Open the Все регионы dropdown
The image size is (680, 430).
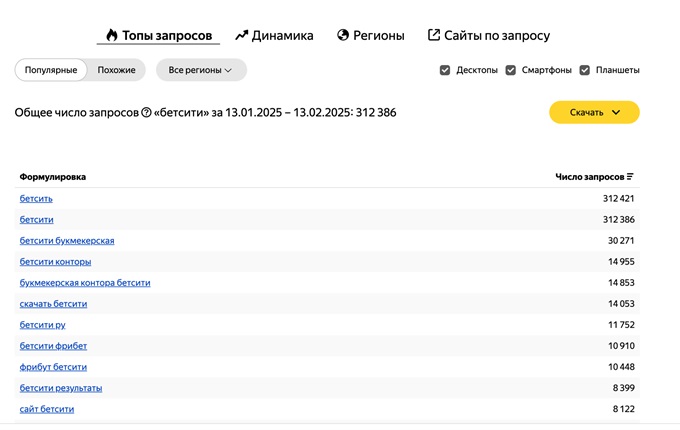pyautogui.click(x=201, y=70)
